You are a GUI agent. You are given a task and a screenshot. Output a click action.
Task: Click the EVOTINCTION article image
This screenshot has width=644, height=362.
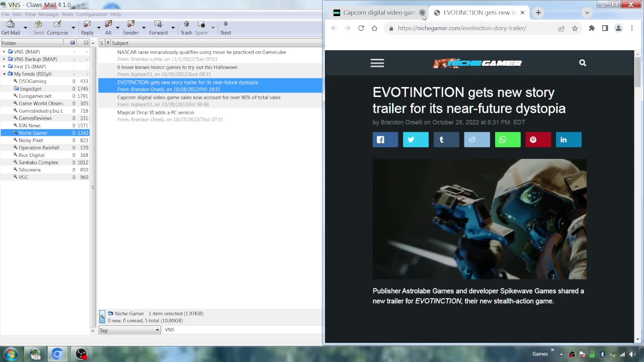[479, 219]
